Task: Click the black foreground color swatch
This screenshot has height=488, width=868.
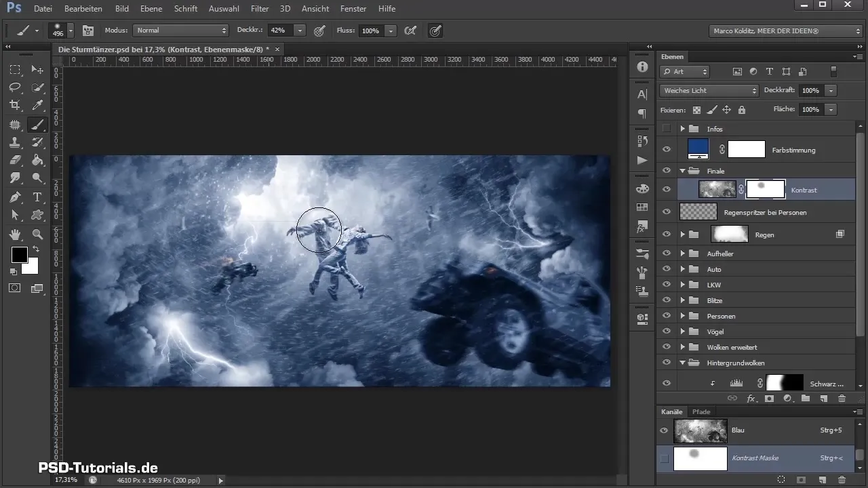Action: (18, 254)
